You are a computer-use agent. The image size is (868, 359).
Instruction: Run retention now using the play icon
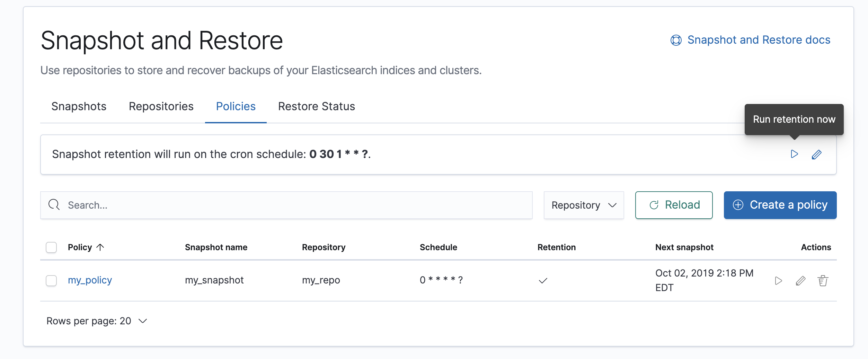coord(794,154)
